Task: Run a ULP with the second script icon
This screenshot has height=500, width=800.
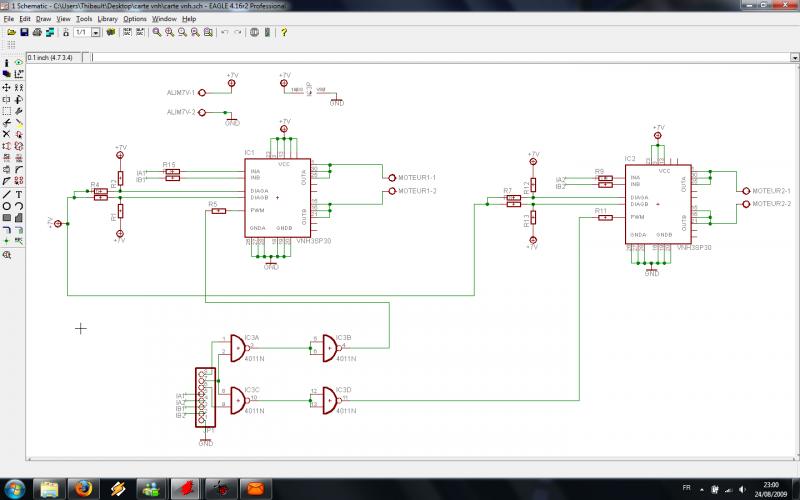Action: pos(140,32)
